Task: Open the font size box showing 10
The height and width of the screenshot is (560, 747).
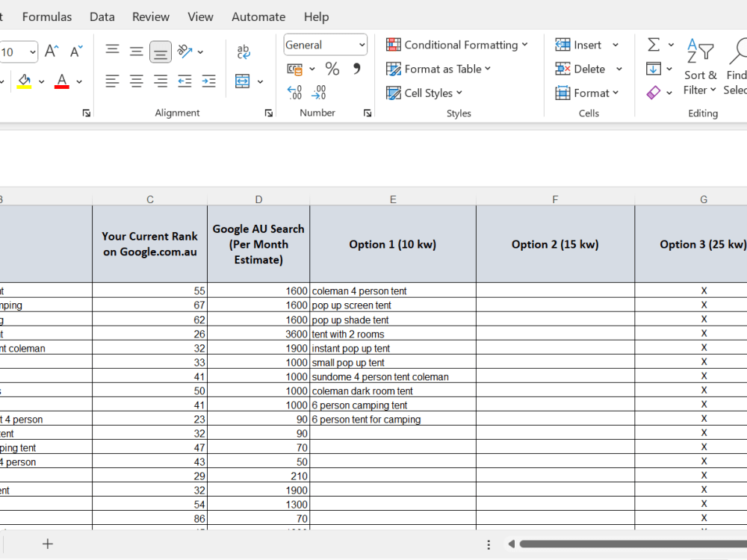Action: (x=18, y=52)
